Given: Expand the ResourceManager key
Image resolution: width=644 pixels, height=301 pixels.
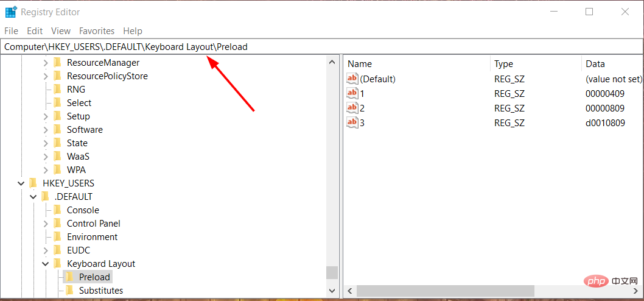Looking at the screenshot, I should click(46, 63).
